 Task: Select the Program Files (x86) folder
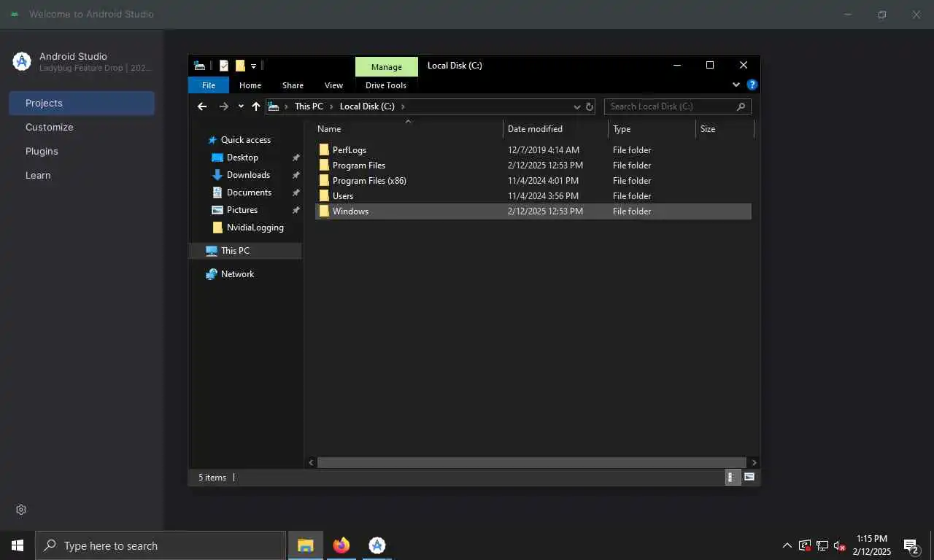pos(369,181)
